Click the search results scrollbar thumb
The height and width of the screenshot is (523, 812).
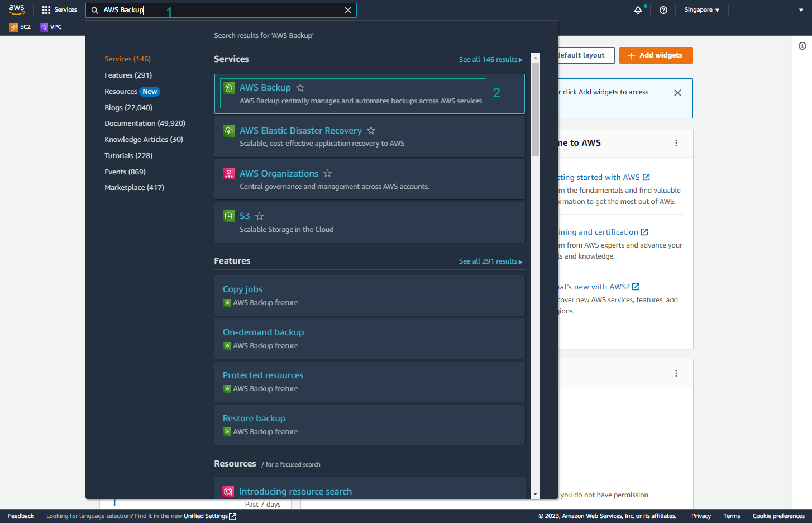point(536,109)
